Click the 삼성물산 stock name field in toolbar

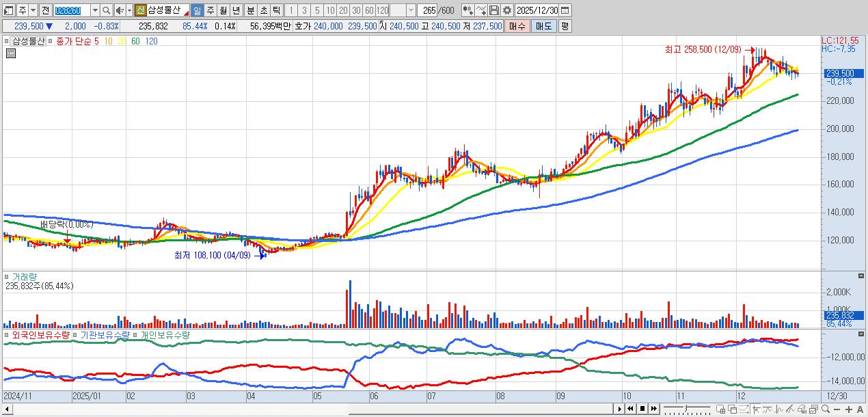168,10
